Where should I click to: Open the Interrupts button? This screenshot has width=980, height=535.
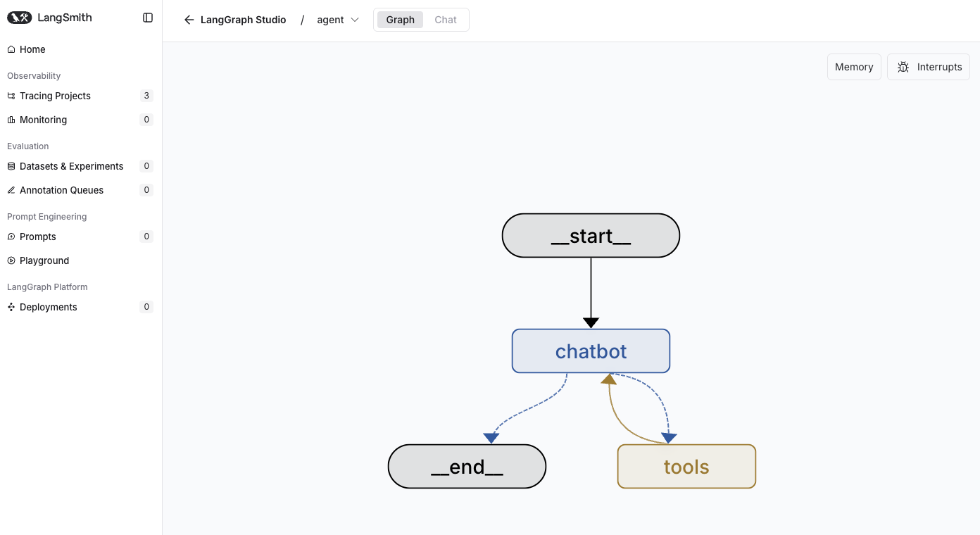click(929, 67)
